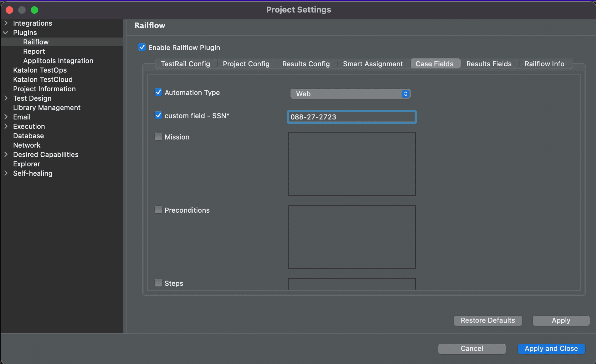The width and height of the screenshot is (596, 364).
Task: Select the Execution tree item label
Action: (x=29, y=126)
